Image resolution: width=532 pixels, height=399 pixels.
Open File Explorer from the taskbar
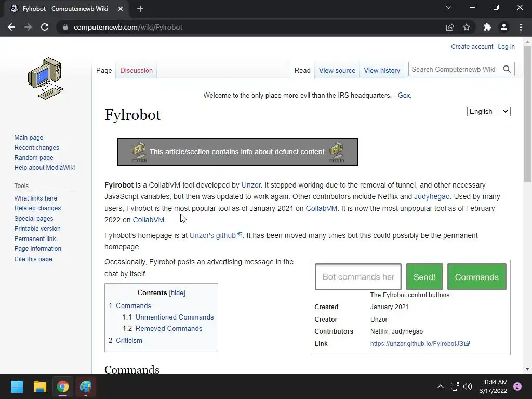[39, 387]
